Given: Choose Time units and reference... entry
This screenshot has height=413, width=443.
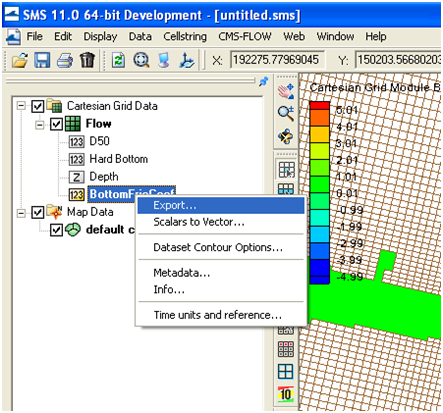Looking at the screenshot, I should pos(221,315).
